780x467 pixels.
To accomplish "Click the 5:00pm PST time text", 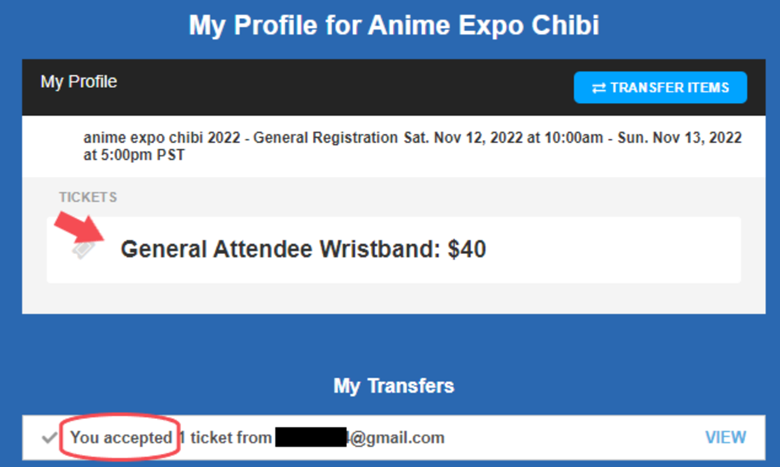I will [x=143, y=155].
